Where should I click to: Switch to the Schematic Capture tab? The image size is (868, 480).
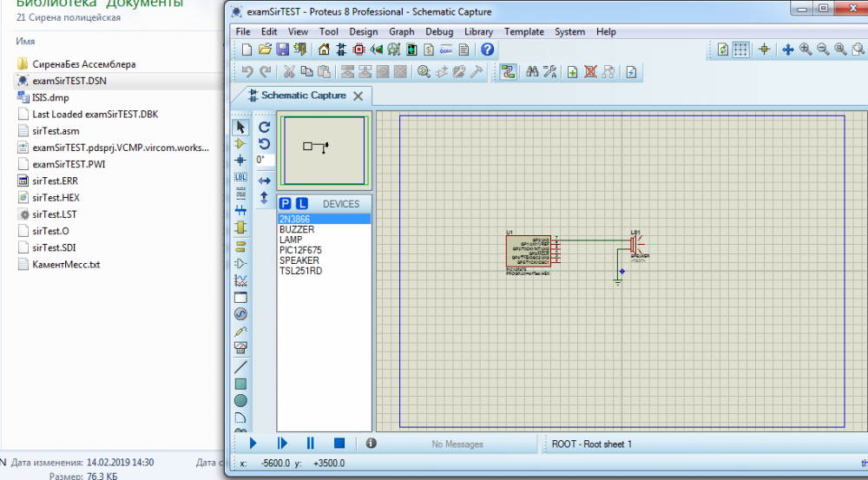[303, 95]
